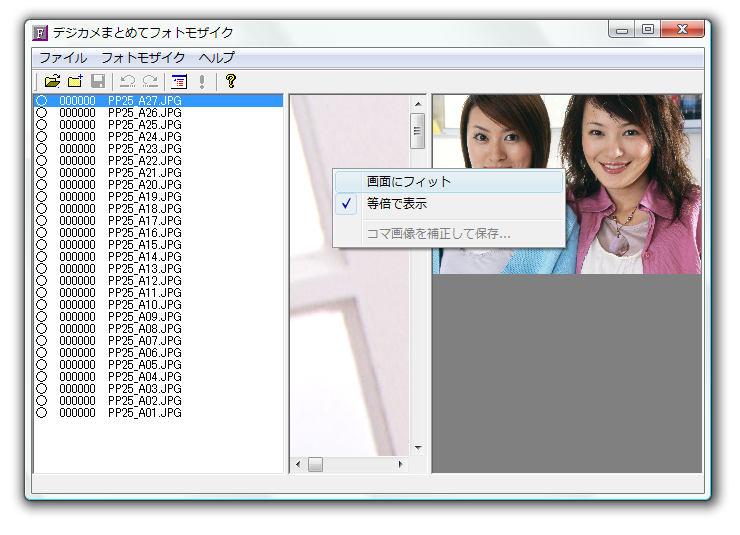Viewport: 740px width, 535px height.
Task: Click the vertical scrollbar thumb in preview
Action: coord(418,130)
